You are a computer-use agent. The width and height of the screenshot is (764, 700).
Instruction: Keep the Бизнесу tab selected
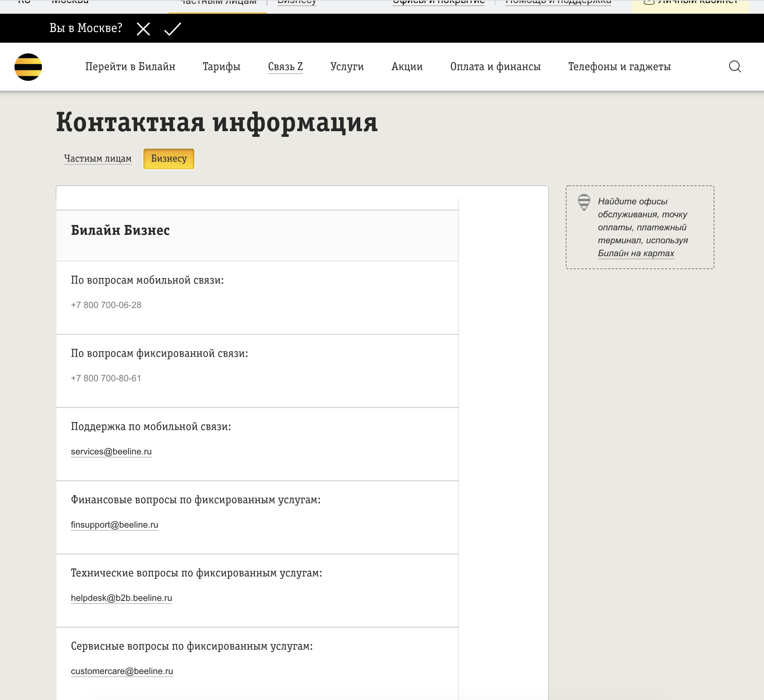(169, 159)
